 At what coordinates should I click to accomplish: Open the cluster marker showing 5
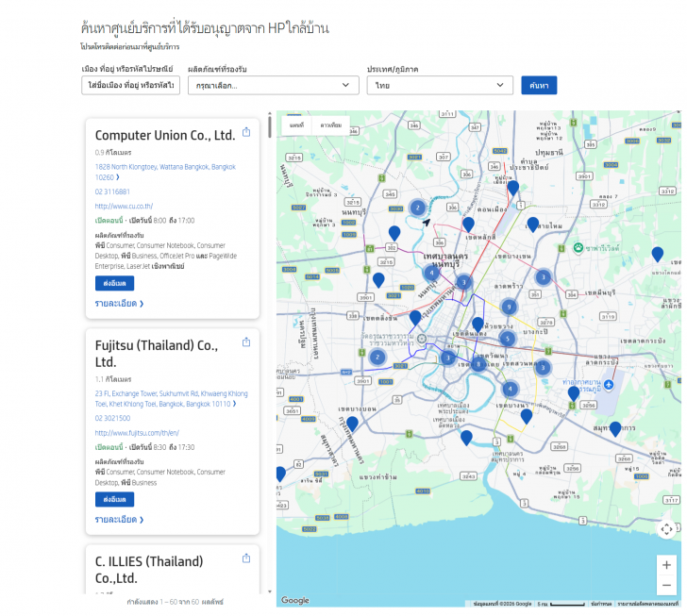508,339
